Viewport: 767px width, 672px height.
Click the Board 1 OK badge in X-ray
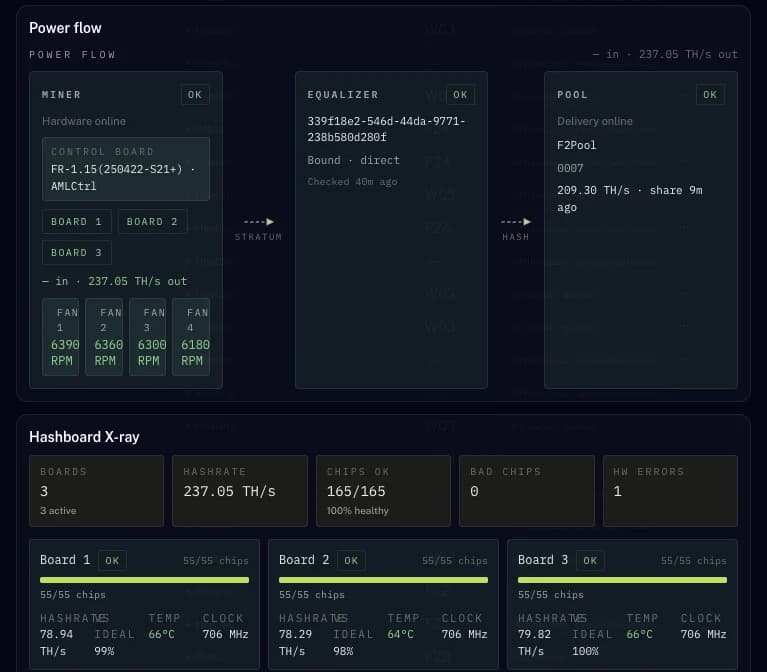[112, 560]
